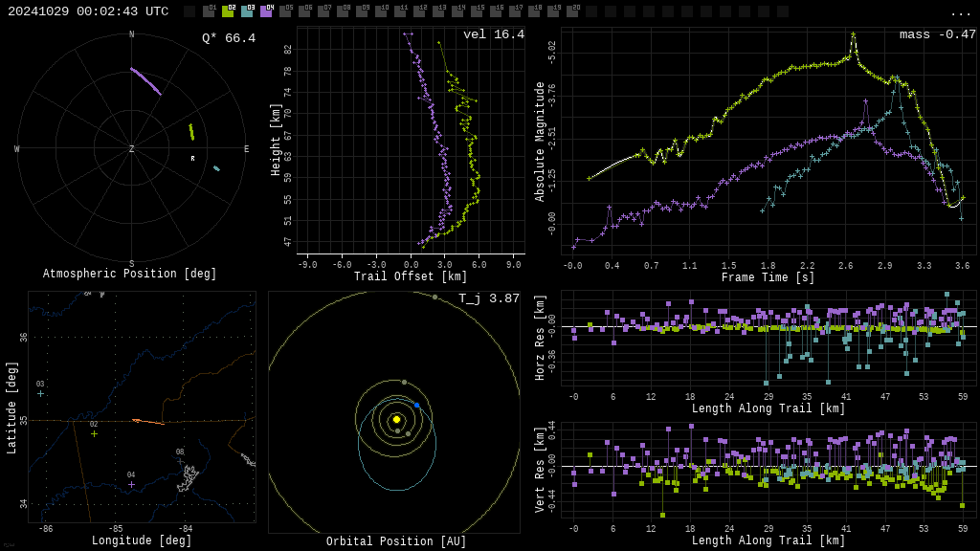Click the event timestamp 20241029 00:02:43 UTC
The height and width of the screenshot is (551, 980).
pos(88,11)
